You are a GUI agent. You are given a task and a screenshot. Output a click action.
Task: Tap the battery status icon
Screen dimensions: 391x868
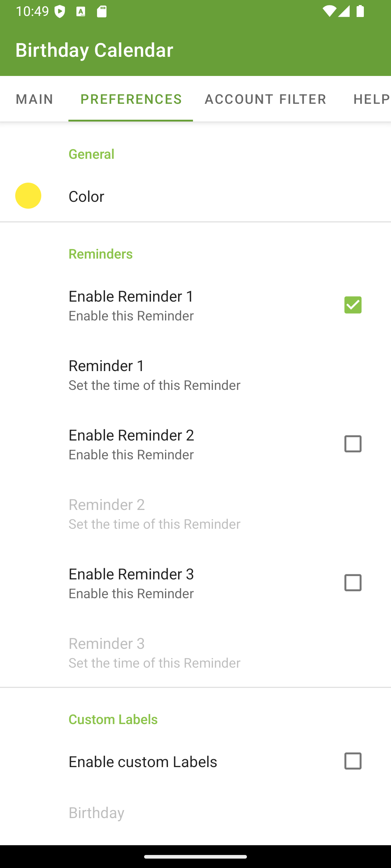pyautogui.click(x=360, y=12)
